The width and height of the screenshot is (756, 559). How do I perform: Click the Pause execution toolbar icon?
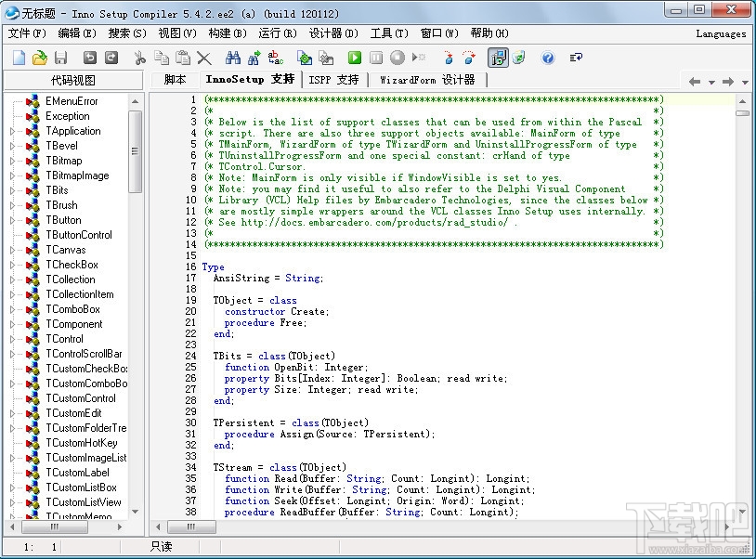(x=374, y=57)
